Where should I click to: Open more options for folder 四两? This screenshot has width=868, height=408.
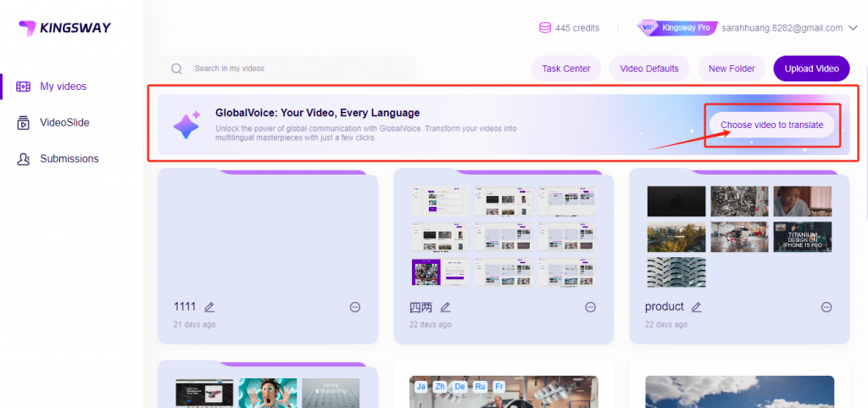pos(591,307)
